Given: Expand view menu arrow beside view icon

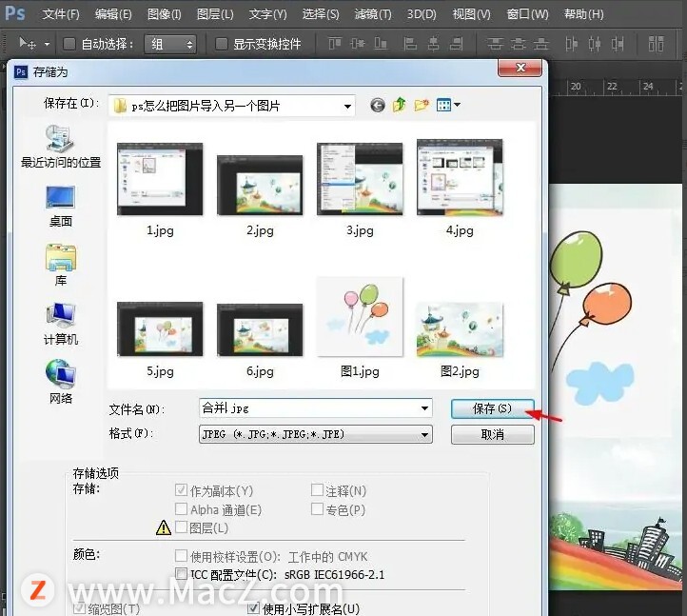Looking at the screenshot, I should [x=458, y=105].
